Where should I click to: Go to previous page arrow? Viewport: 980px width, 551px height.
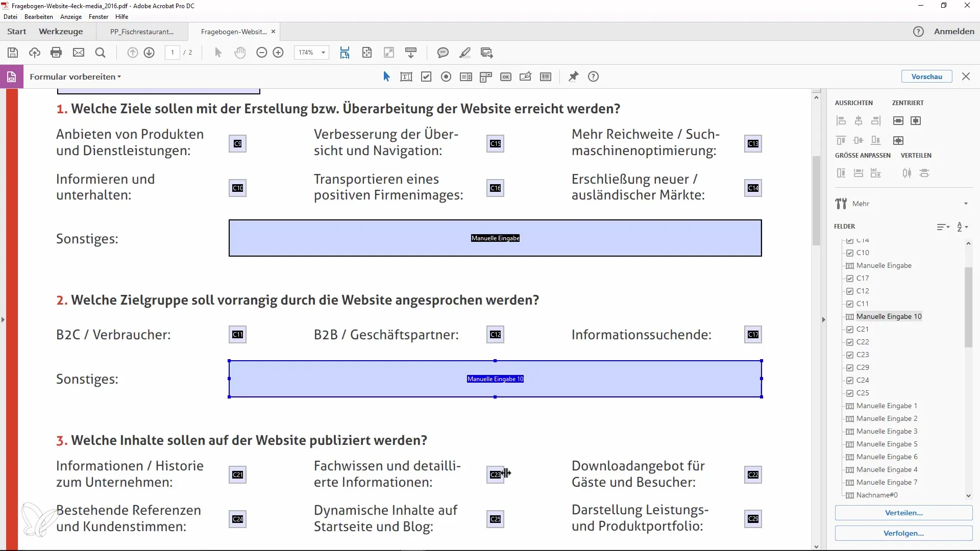point(132,53)
